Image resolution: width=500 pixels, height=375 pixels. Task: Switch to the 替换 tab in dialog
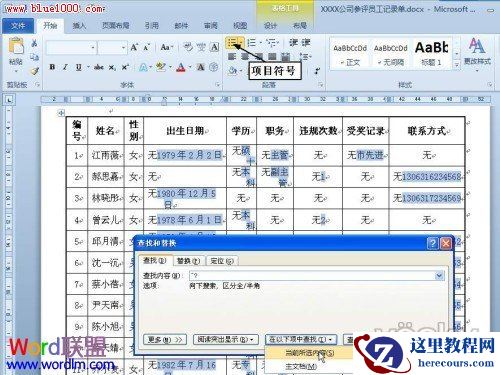(189, 261)
